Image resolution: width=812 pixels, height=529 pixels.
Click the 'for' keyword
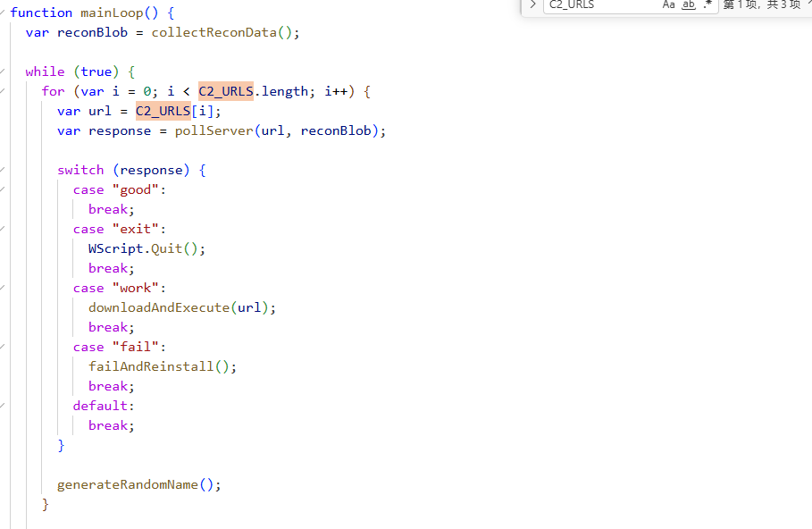(x=53, y=92)
